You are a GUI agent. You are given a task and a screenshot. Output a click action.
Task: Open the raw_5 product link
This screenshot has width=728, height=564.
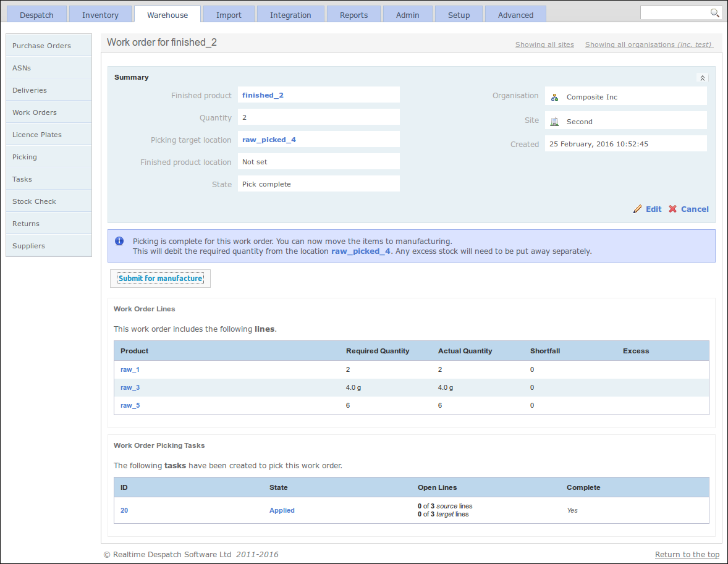pos(130,405)
